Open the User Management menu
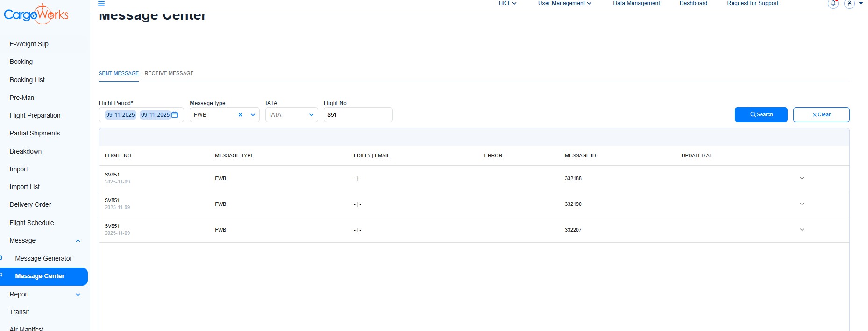868x331 pixels. pos(564,3)
